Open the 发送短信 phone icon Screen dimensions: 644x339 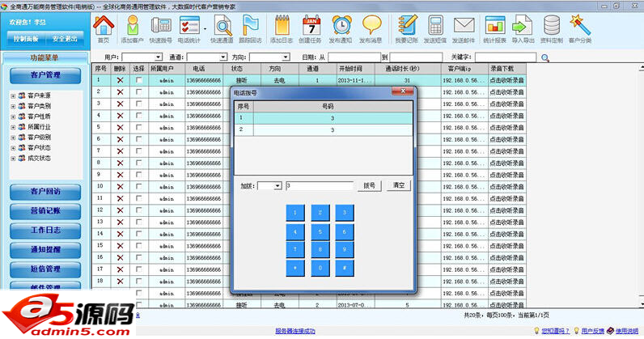435,25
